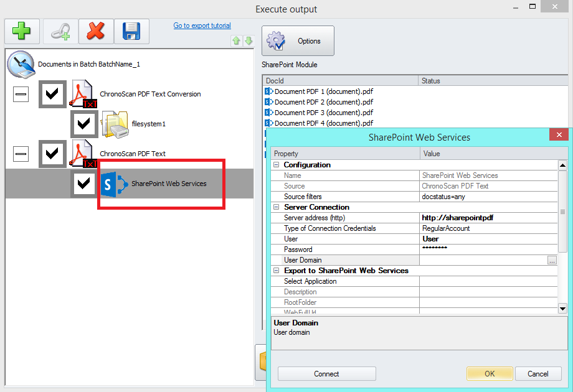The image size is (573, 392).
Task: Select ChronoScan PDF Text Conversion tree label
Action: pyautogui.click(x=150, y=94)
